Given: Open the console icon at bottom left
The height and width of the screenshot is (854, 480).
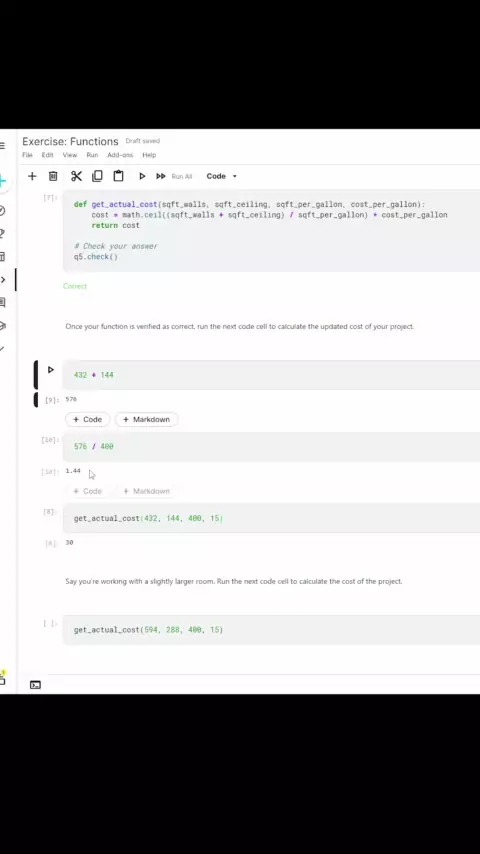Looking at the screenshot, I should pyautogui.click(x=35, y=685).
